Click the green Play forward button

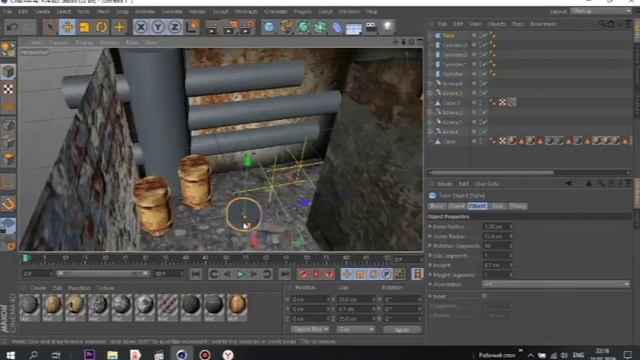click(240, 274)
